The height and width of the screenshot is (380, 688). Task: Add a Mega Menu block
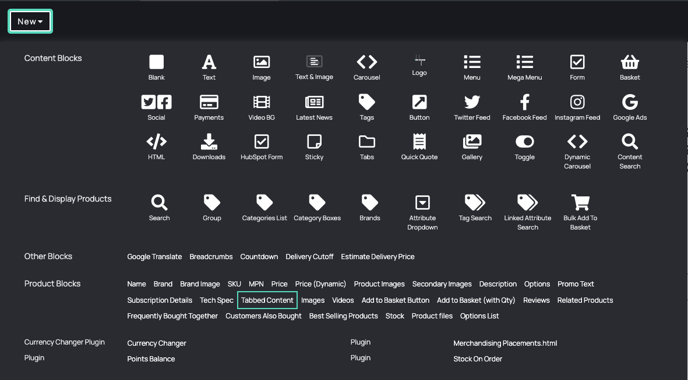525,67
